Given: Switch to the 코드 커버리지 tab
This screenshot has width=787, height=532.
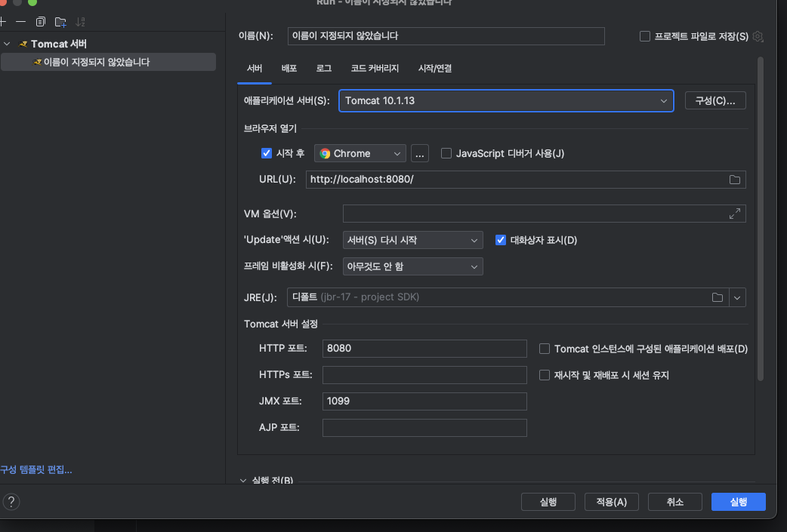Looking at the screenshot, I should click(x=375, y=68).
